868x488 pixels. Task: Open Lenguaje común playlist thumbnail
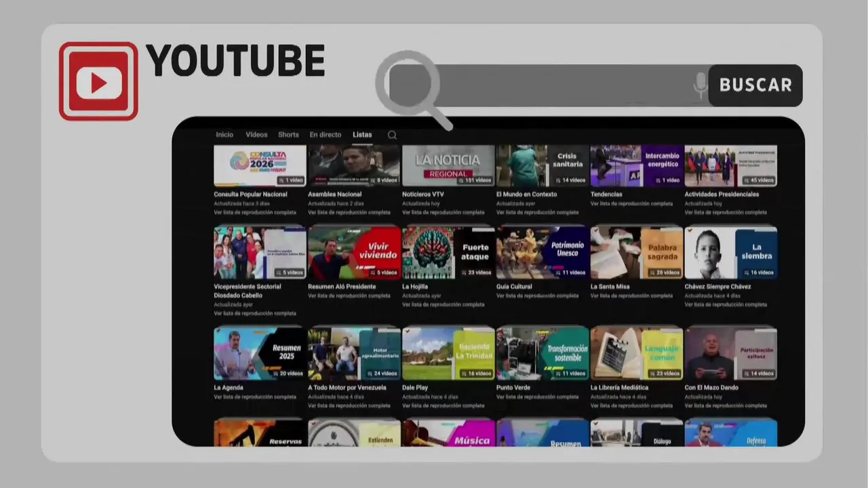[x=637, y=353]
